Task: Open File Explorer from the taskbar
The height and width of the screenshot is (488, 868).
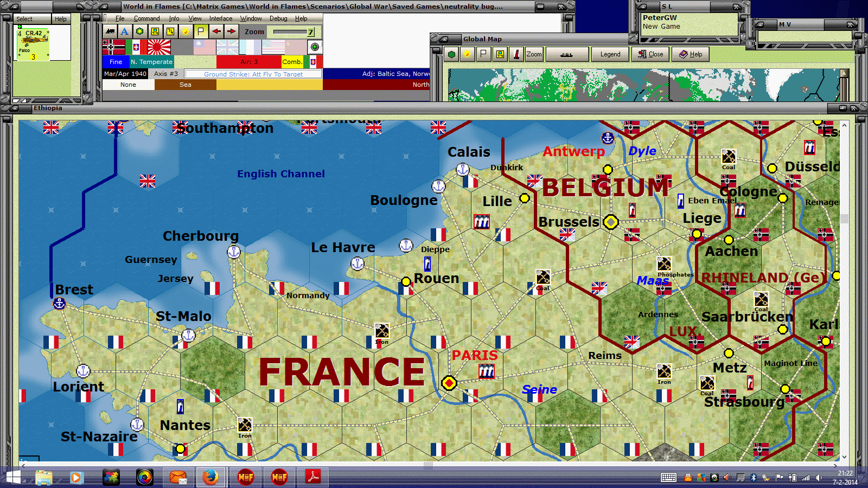Action: pos(44,477)
